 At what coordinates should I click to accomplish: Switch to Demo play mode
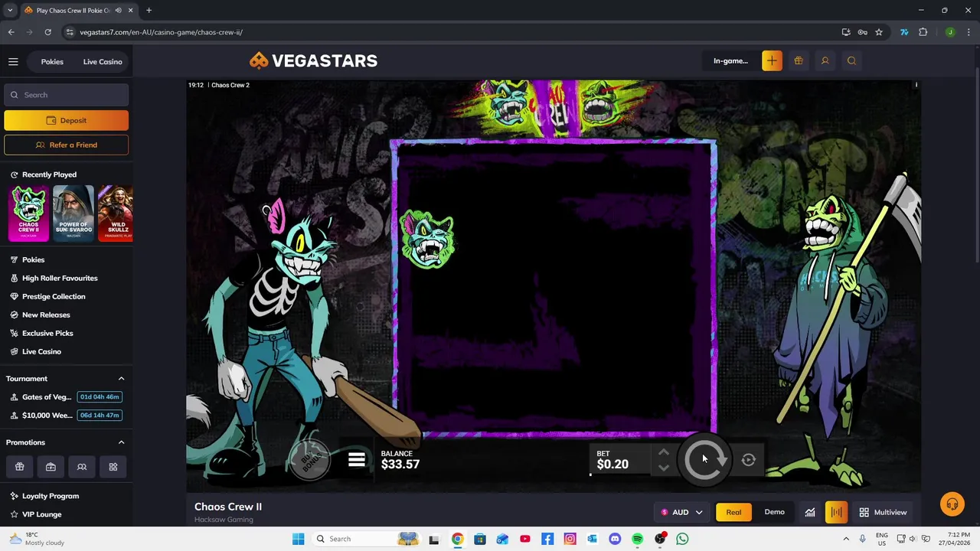774,512
